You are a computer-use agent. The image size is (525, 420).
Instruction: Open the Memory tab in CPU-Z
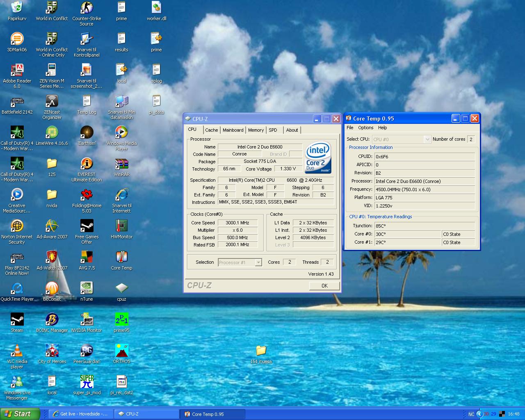pyautogui.click(x=256, y=130)
